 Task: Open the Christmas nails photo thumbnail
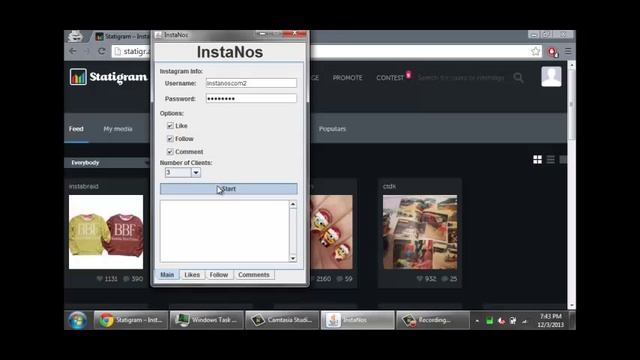point(331,232)
